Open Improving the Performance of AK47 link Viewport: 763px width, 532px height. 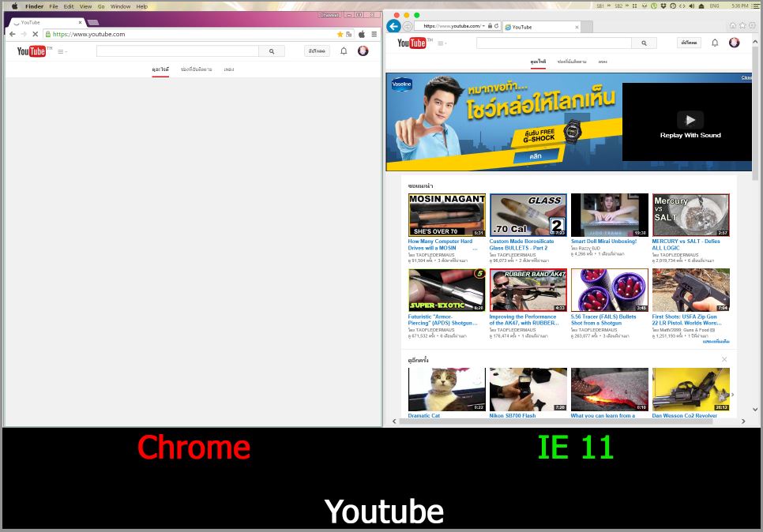click(524, 320)
